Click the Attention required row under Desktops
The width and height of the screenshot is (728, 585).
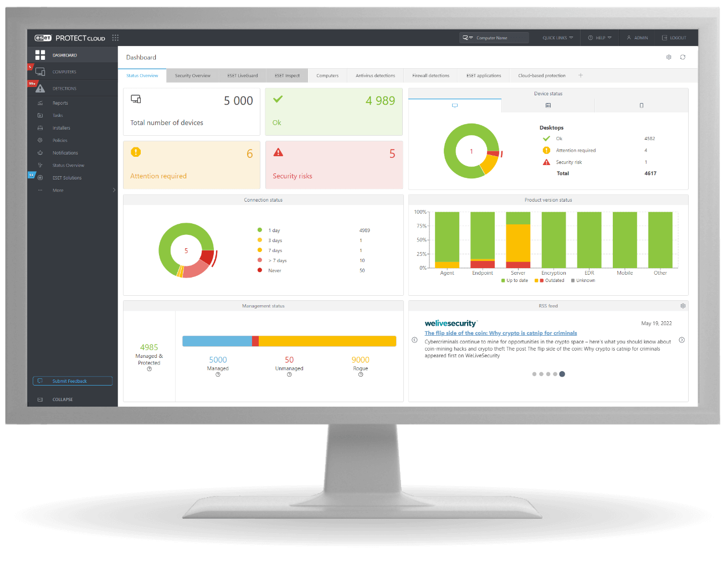(598, 150)
